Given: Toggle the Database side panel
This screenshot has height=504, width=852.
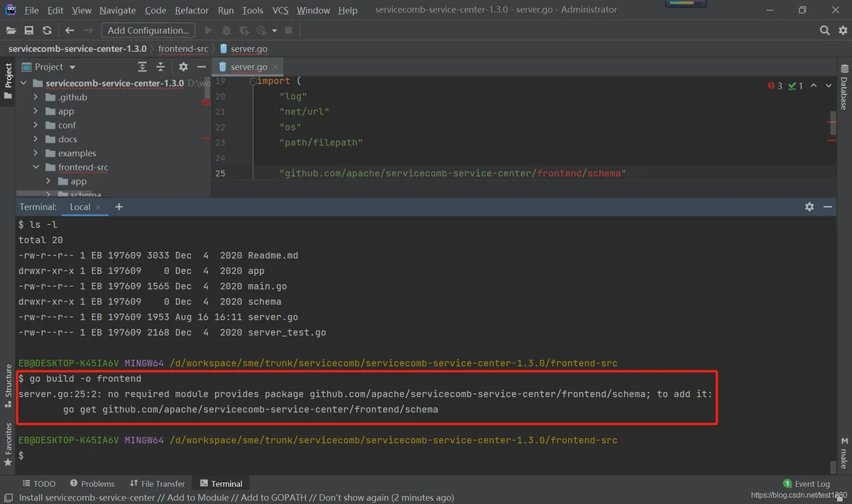Looking at the screenshot, I should [844, 87].
